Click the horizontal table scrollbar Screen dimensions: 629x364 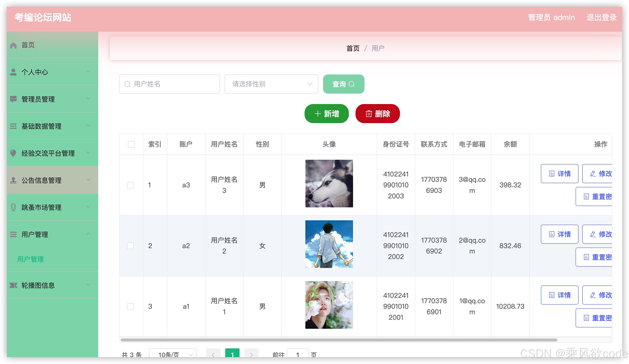click(x=339, y=340)
